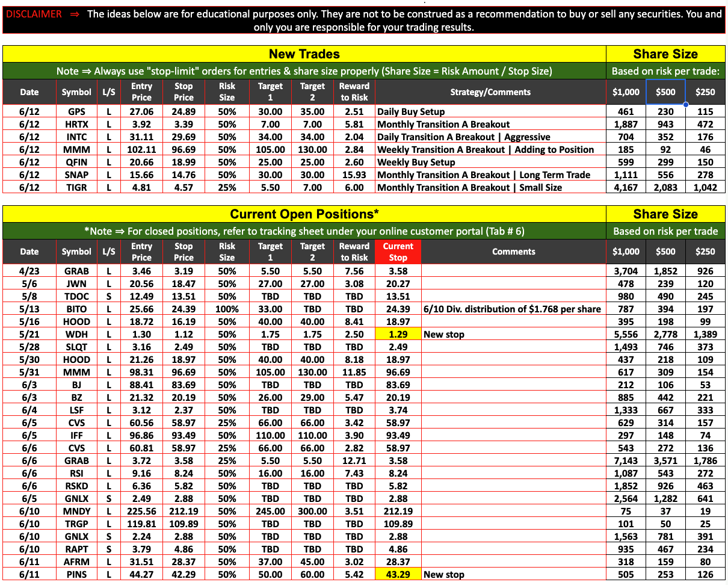
Task: Select the Daily Buy Setup comment for GPS
Action: click(x=411, y=111)
